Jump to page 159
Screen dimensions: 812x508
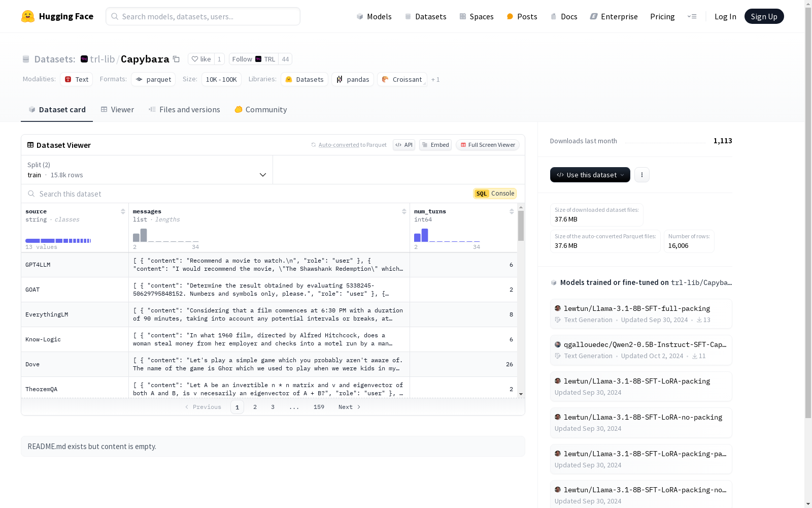pos(319,407)
